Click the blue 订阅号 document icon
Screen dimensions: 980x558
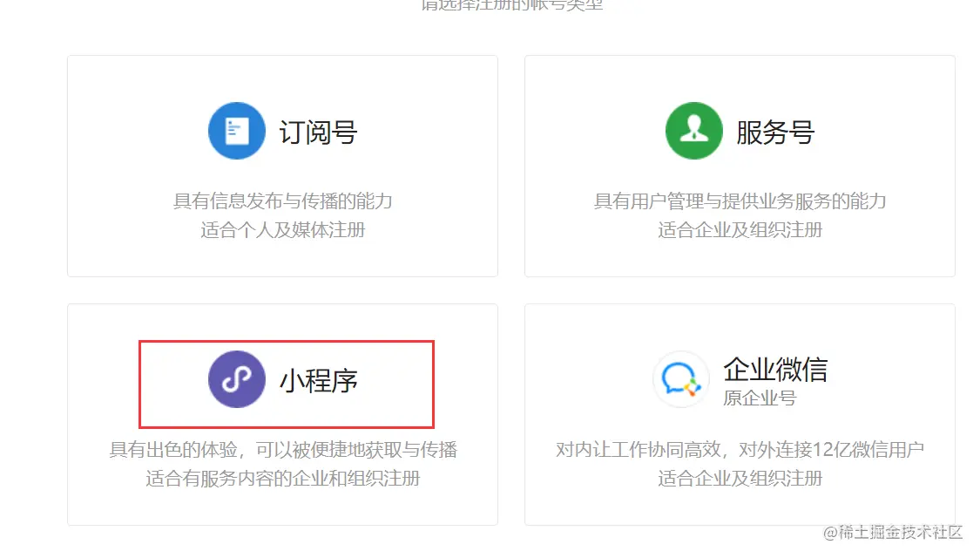click(237, 131)
